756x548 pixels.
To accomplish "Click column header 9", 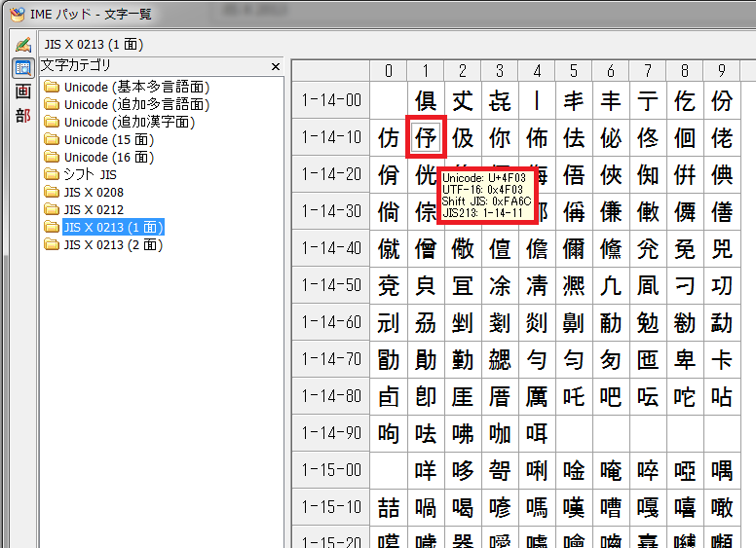I will click(x=722, y=71).
